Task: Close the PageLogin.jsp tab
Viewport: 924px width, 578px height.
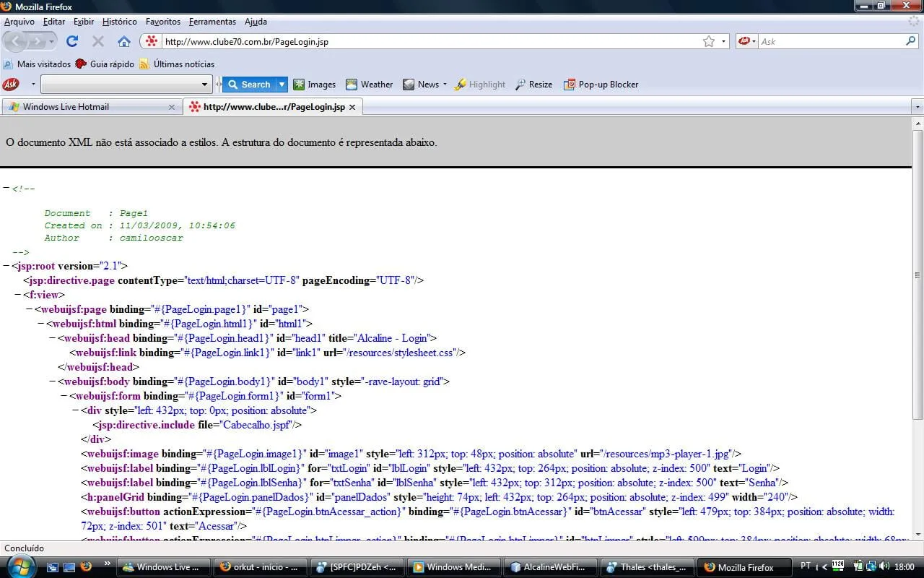Action: click(x=352, y=107)
